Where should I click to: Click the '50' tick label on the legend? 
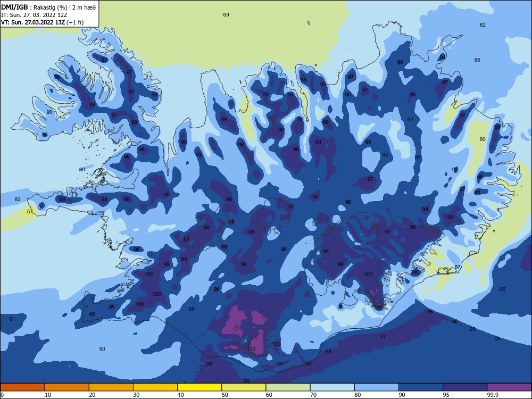(x=225, y=395)
